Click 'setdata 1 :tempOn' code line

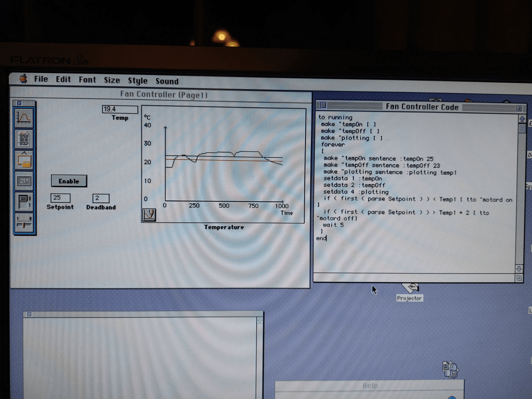point(353,178)
